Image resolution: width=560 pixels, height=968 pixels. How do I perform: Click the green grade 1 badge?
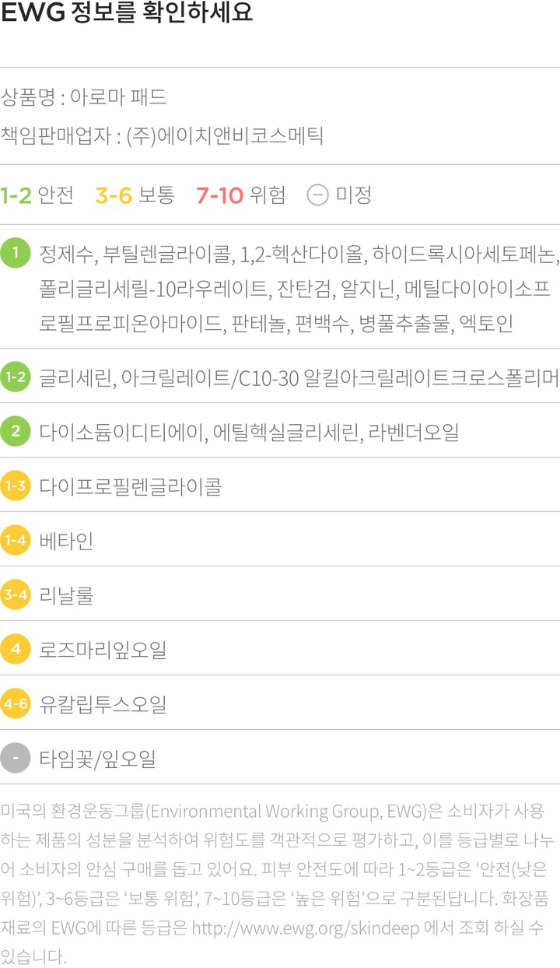[16, 252]
